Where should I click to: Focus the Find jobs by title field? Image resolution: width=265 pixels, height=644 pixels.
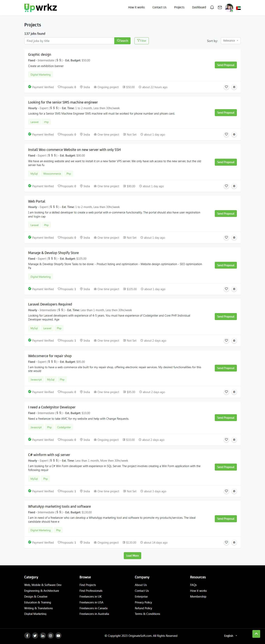click(x=69, y=41)
